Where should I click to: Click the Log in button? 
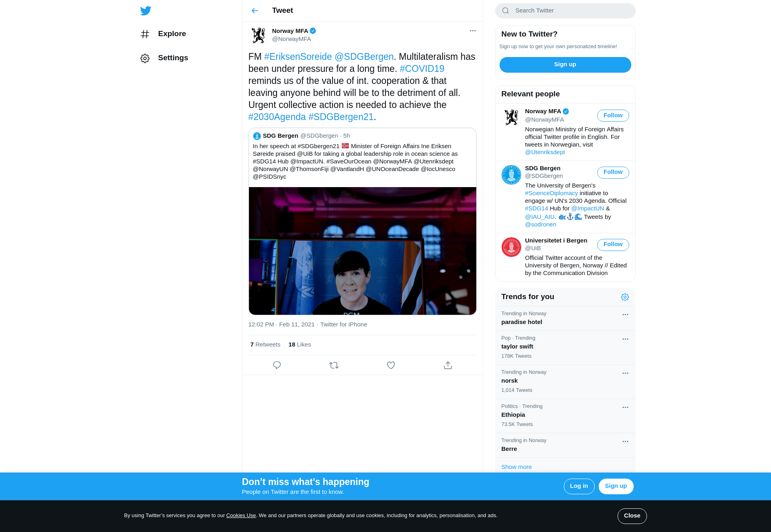pos(579,486)
